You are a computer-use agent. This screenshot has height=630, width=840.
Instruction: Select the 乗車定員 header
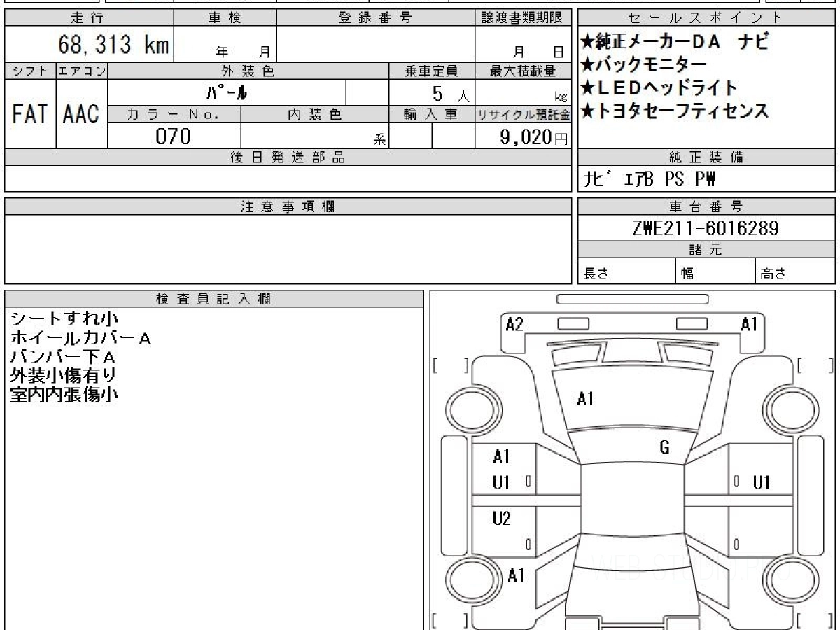(x=432, y=71)
